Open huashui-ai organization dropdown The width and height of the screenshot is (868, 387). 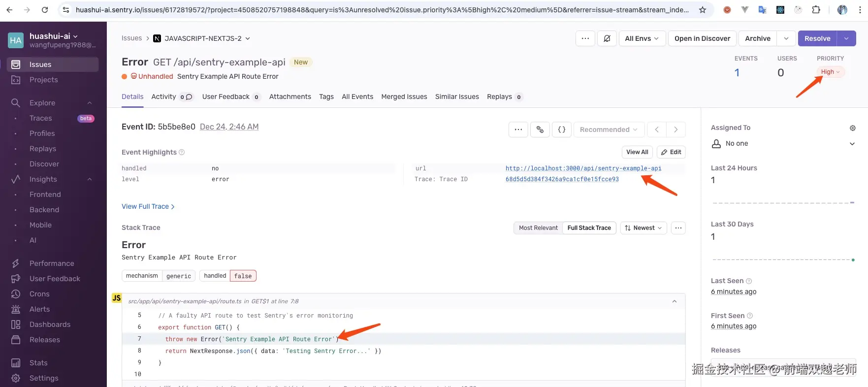54,36
